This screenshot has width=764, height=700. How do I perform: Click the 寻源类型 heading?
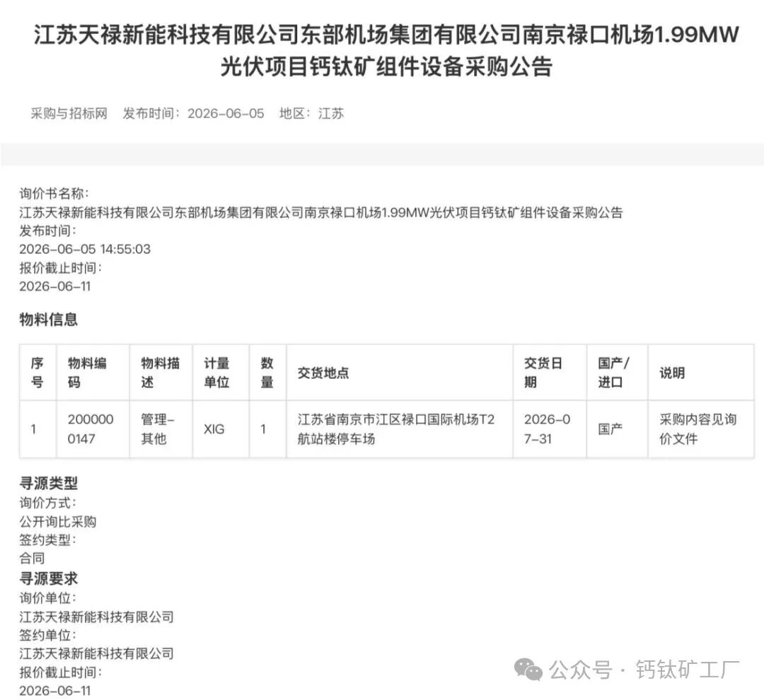[49, 483]
